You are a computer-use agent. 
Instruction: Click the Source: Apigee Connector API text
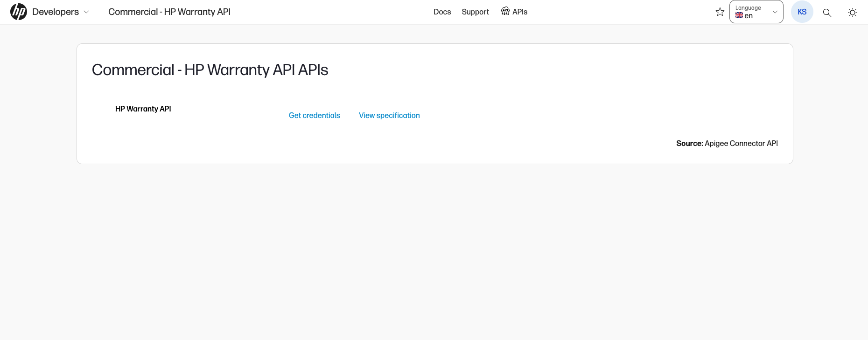(x=727, y=143)
